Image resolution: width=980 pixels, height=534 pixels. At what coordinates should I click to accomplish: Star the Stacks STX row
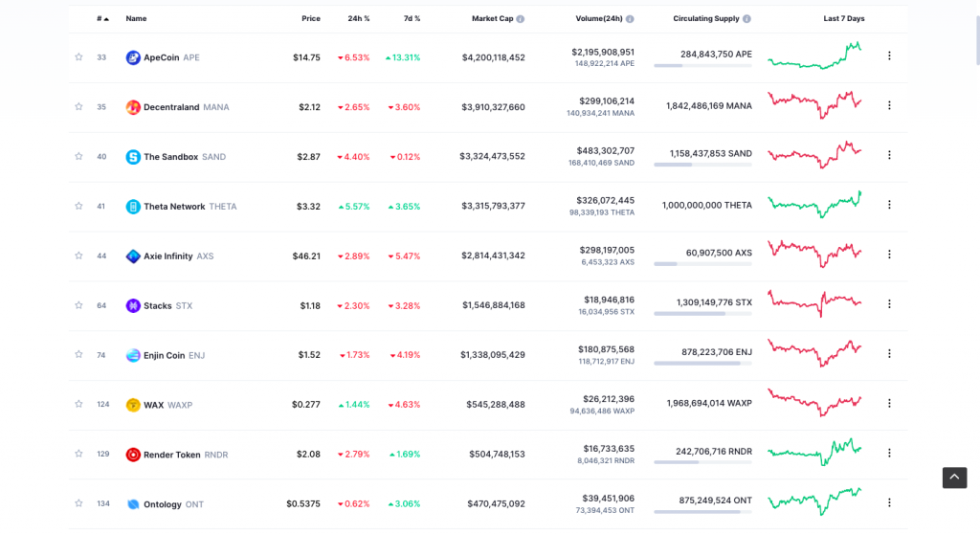coord(78,305)
